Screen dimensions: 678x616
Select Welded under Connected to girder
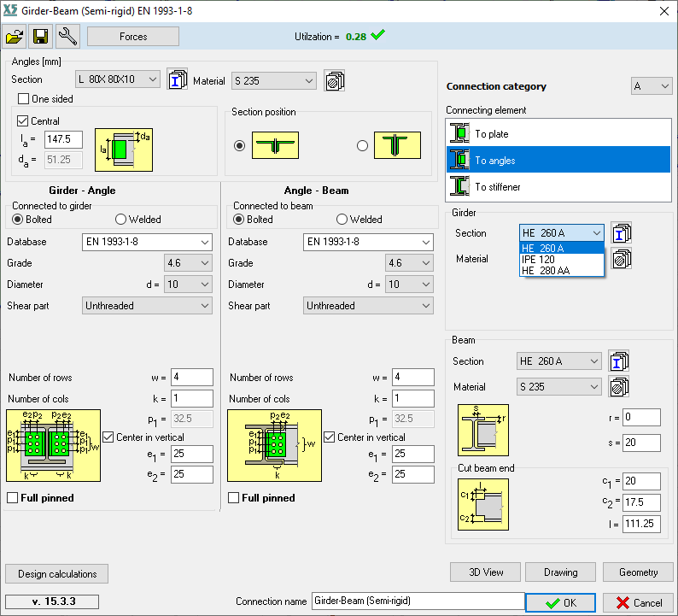[120, 220]
